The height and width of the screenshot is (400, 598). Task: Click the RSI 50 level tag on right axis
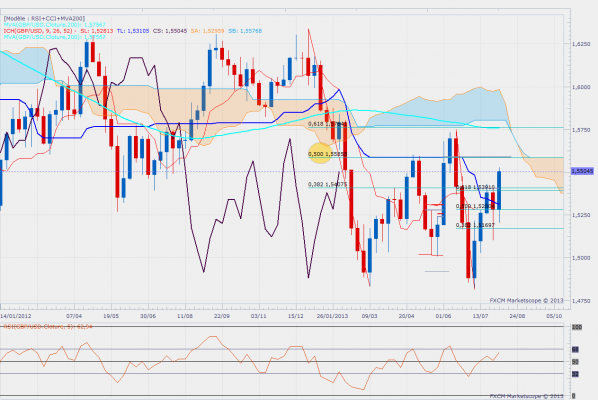pyautogui.click(x=575, y=361)
